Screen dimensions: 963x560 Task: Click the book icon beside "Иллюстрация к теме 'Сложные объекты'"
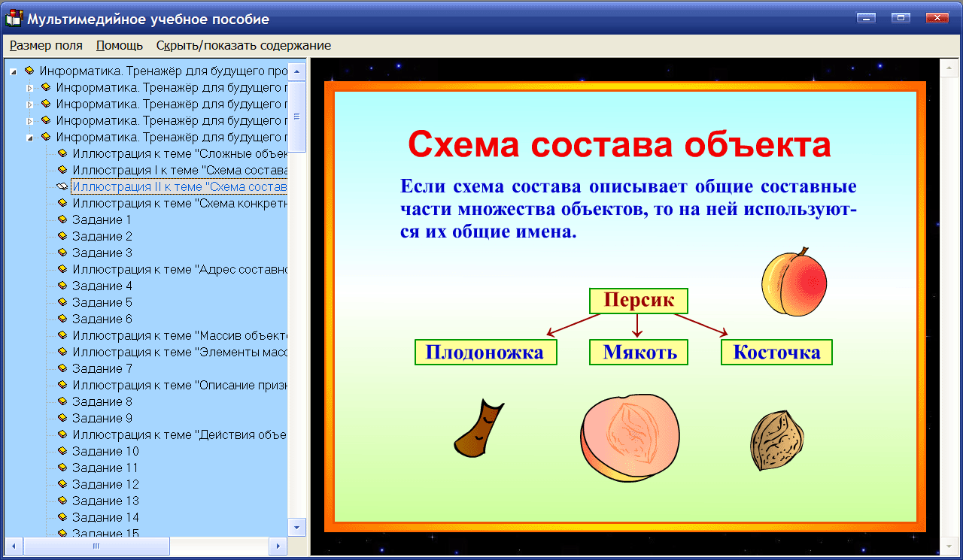(64, 153)
